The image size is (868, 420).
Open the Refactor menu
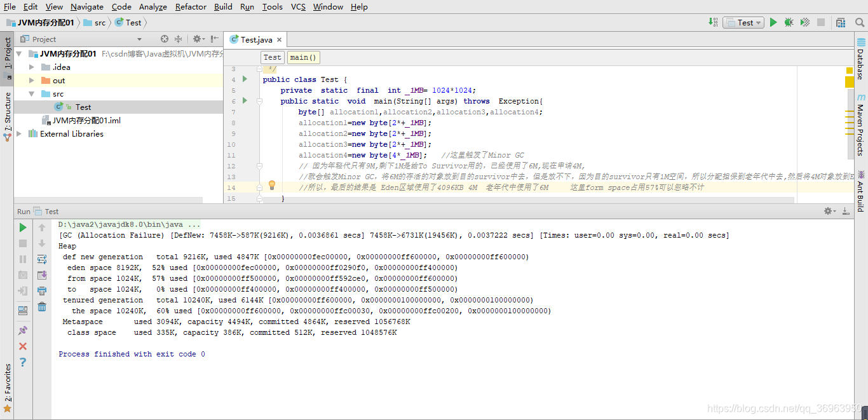click(x=191, y=7)
